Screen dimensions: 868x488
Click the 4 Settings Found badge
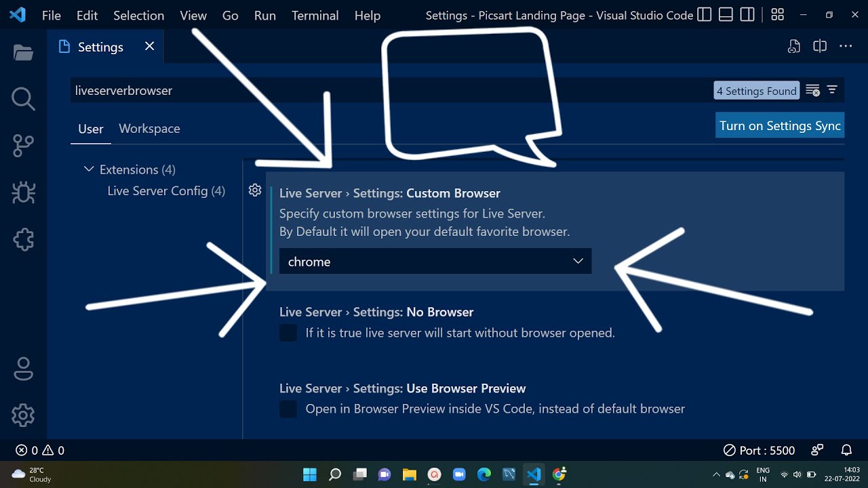pyautogui.click(x=757, y=91)
